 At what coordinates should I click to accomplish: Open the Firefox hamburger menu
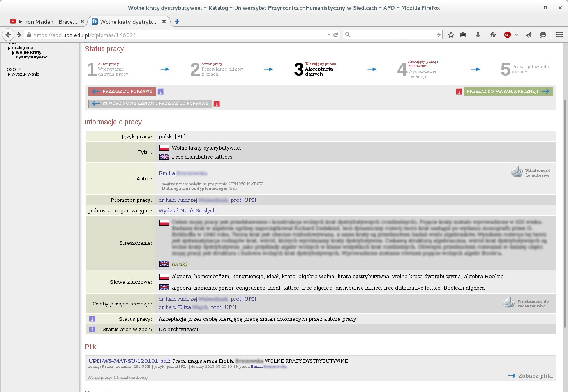(559, 35)
